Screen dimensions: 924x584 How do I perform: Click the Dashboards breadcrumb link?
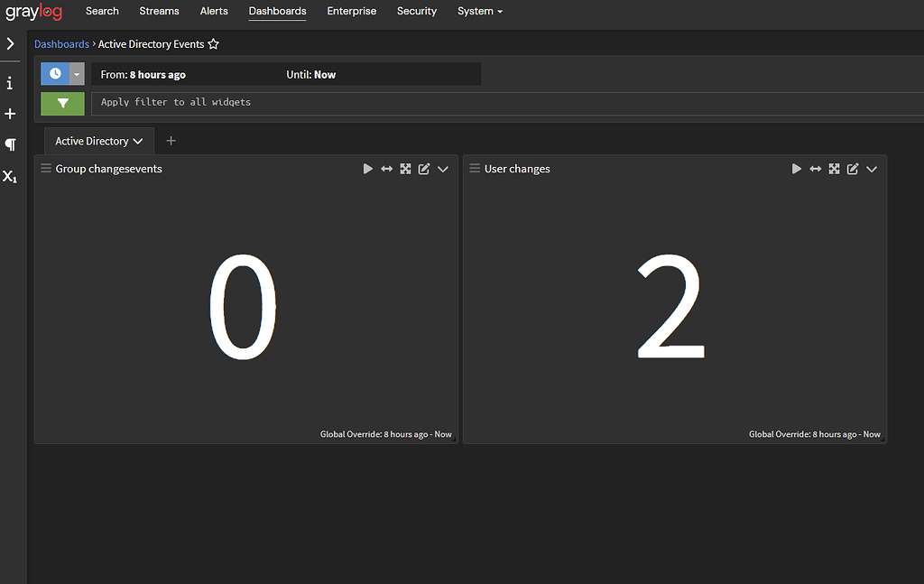point(61,43)
